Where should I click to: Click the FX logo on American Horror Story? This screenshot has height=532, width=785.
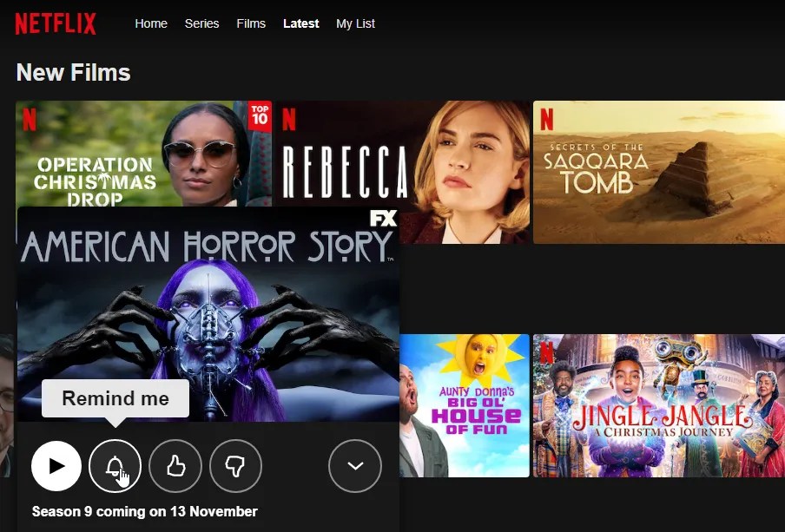383,218
